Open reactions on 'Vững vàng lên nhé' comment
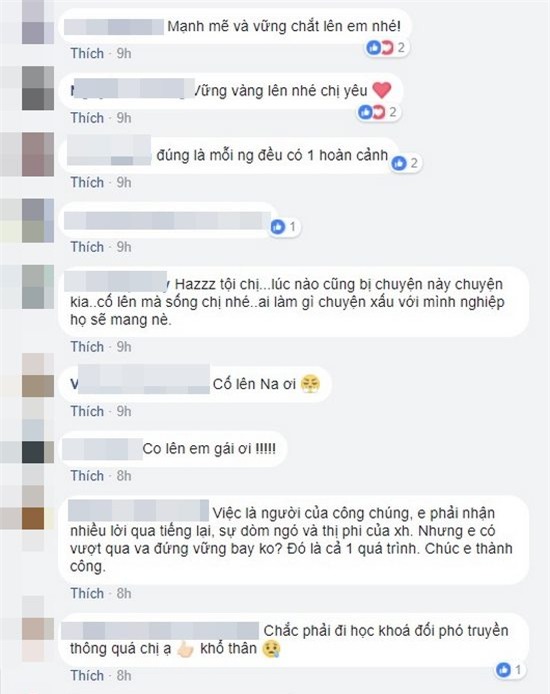Image resolution: width=550 pixels, height=694 pixels. [x=378, y=112]
